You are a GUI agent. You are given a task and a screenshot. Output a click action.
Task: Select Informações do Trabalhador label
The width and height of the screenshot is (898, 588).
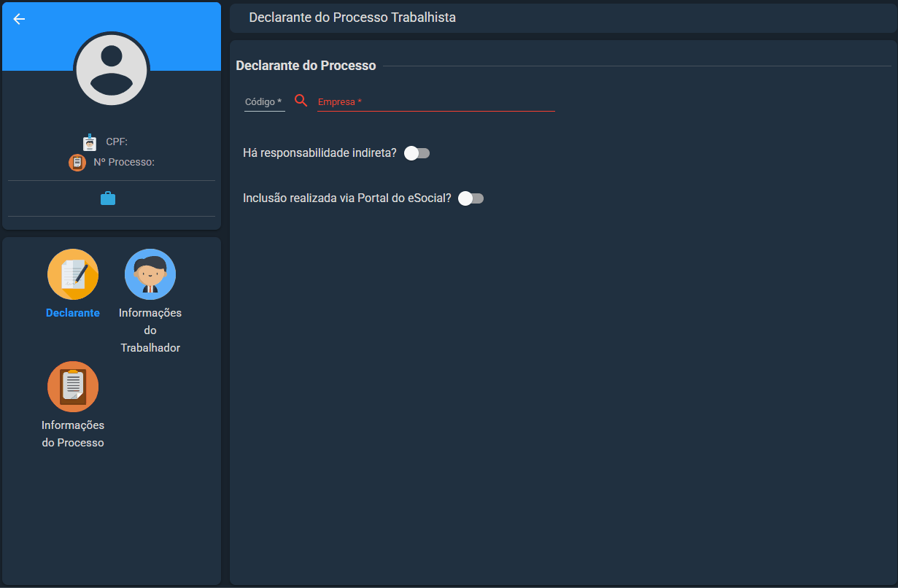pyautogui.click(x=150, y=330)
